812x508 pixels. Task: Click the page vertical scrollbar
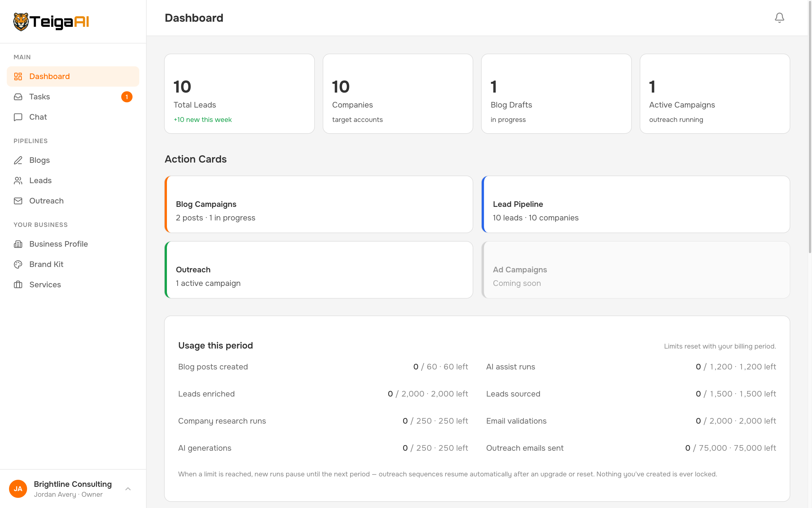[810, 128]
